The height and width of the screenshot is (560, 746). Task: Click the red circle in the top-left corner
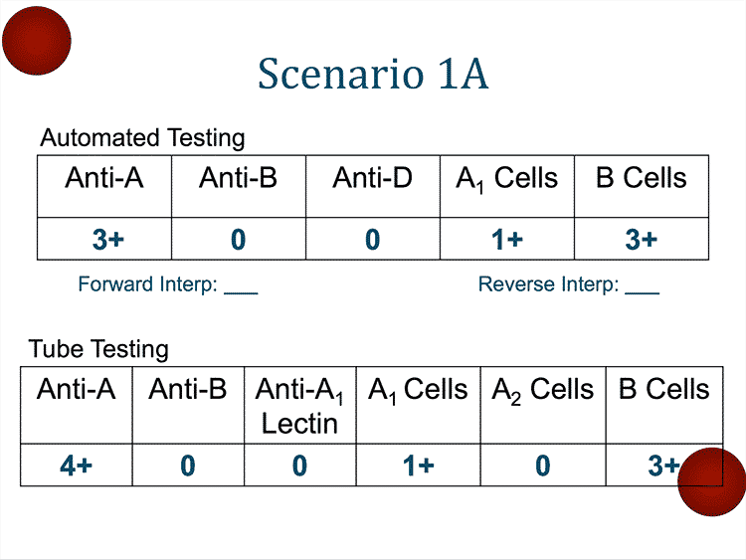tap(37, 40)
